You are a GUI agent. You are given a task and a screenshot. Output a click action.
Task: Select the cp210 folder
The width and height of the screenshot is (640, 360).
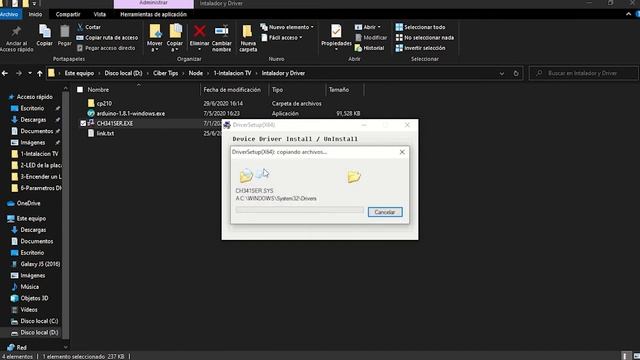[104, 104]
